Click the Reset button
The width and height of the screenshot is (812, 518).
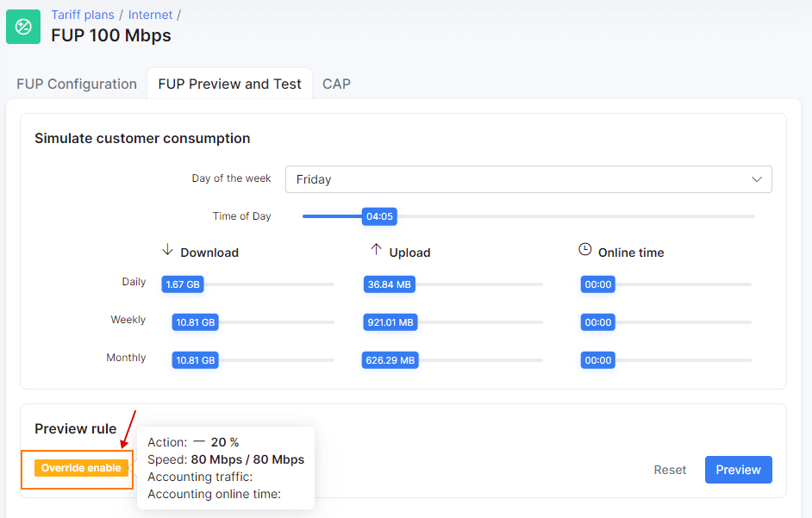coord(670,470)
